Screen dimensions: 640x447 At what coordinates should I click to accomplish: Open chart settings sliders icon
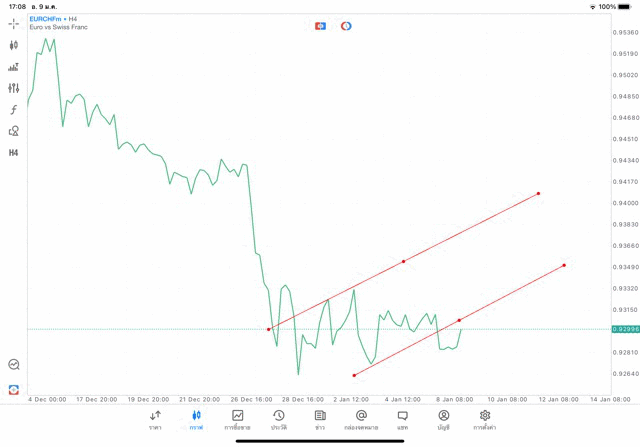14,88
